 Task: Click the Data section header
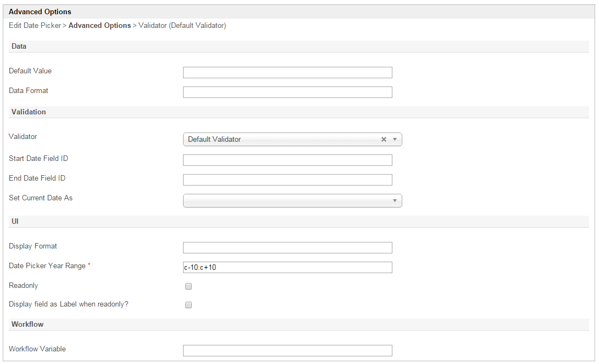[x=19, y=47]
